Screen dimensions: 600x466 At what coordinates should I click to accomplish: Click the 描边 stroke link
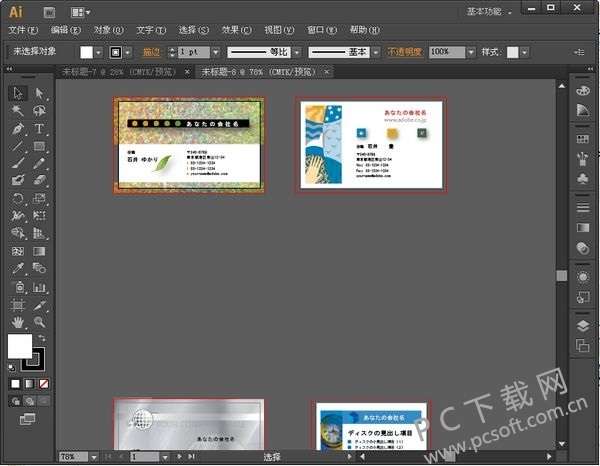coord(151,52)
